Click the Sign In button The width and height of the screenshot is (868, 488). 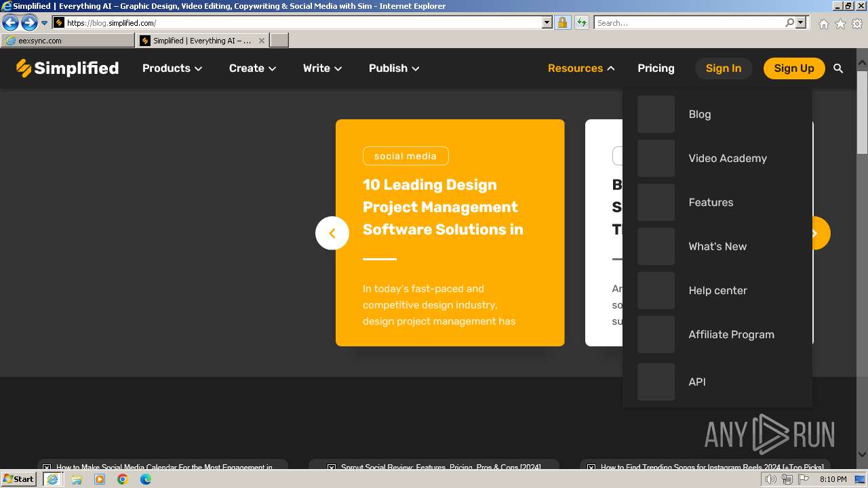pos(724,68)
